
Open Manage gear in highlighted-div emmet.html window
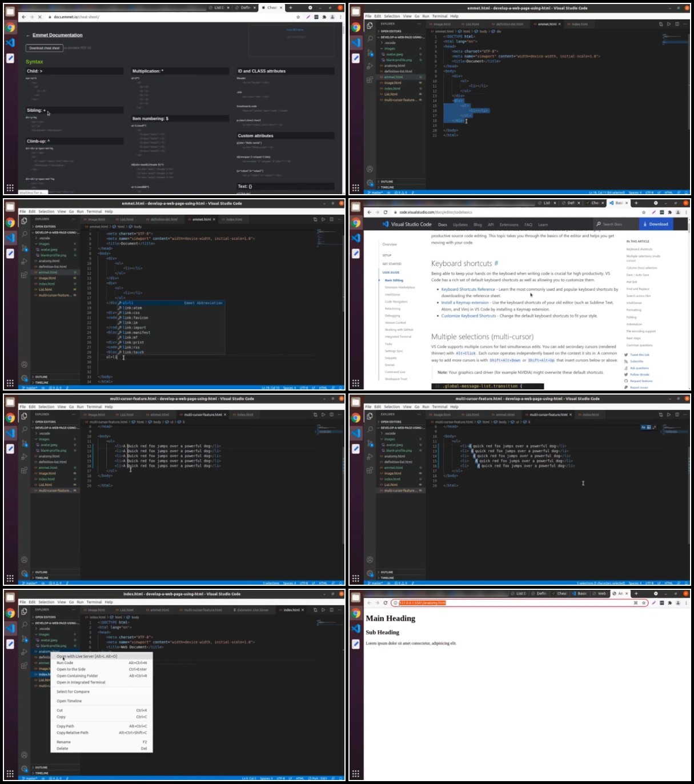(370, 183)
